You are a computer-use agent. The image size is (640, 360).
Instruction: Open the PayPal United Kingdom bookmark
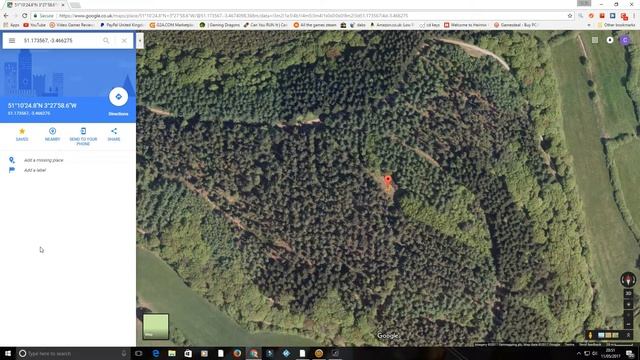click(122, 25)
